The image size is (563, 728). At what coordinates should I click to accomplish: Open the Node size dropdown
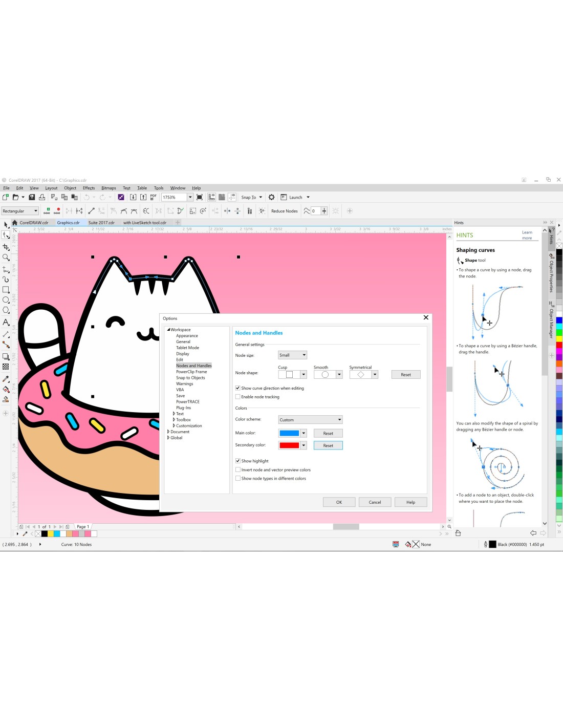click(292, 355)
